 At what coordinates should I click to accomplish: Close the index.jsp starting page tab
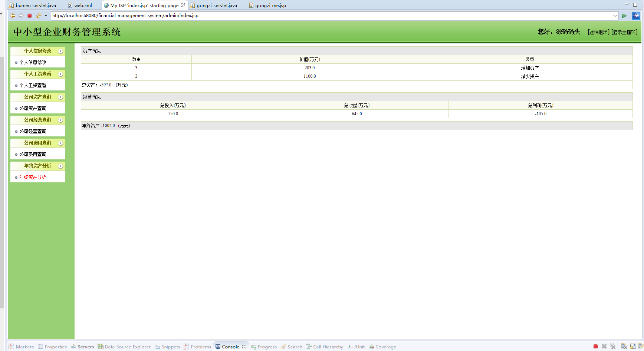click(183, 5)
